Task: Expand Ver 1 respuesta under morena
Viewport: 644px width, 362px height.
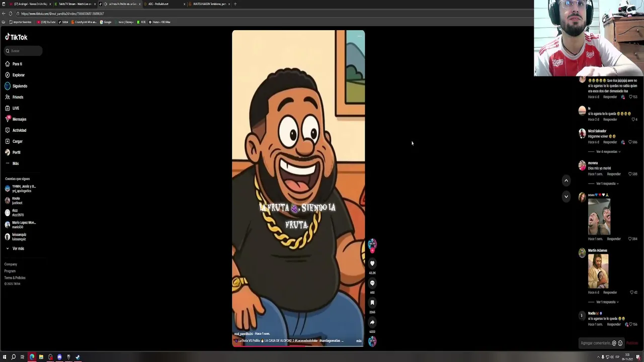Action: click(607, 184)
